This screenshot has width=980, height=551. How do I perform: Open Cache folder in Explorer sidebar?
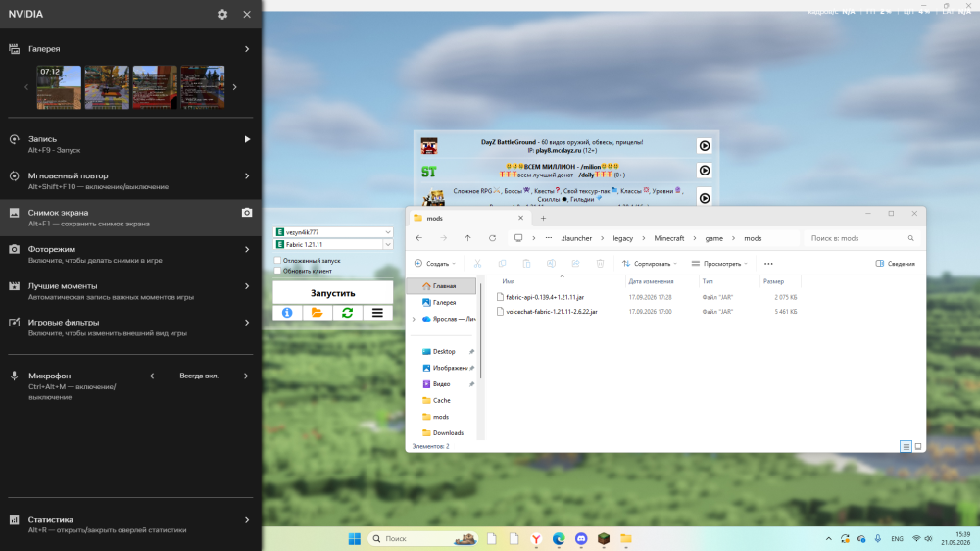coord(441,400)
